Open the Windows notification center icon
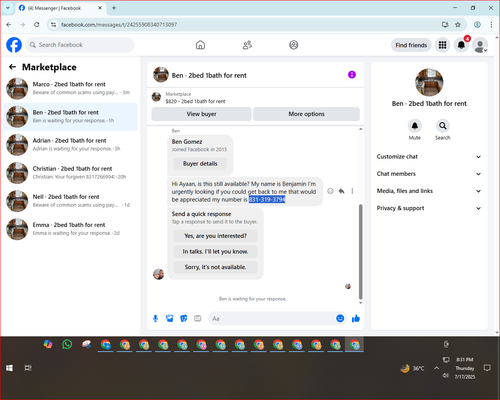This screenshot has height=400, width=500. (x=487, y=368)
